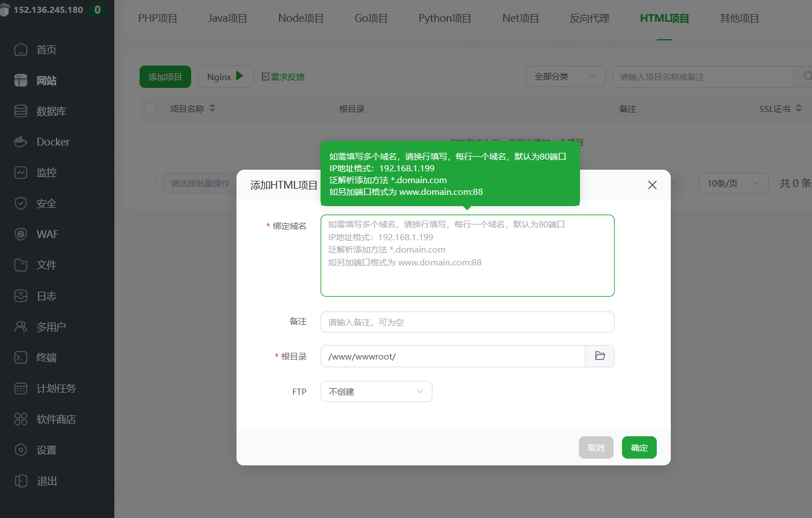Click the WAF globe shield icon

point(21,234)
